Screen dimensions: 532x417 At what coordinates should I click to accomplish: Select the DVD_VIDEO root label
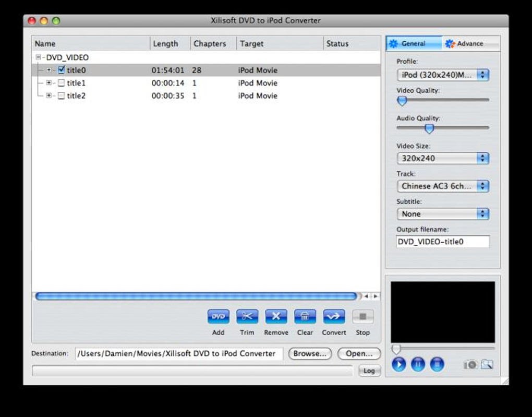(67, 57)
